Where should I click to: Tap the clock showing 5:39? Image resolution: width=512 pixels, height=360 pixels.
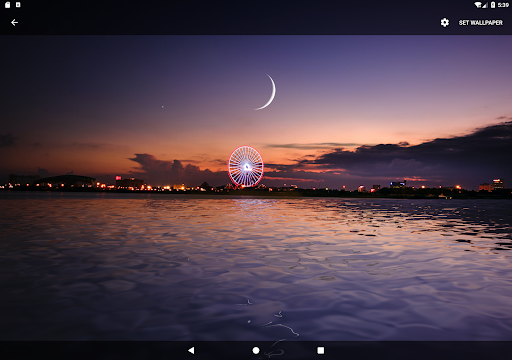pyautogui.click(x=503, y=5)
